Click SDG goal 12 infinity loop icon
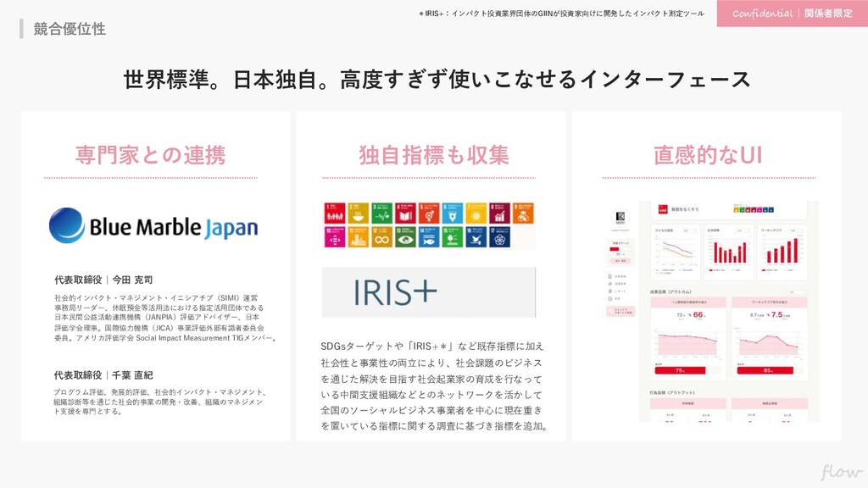868x488 pixels. pyautogui.click(x=381, y=237)
